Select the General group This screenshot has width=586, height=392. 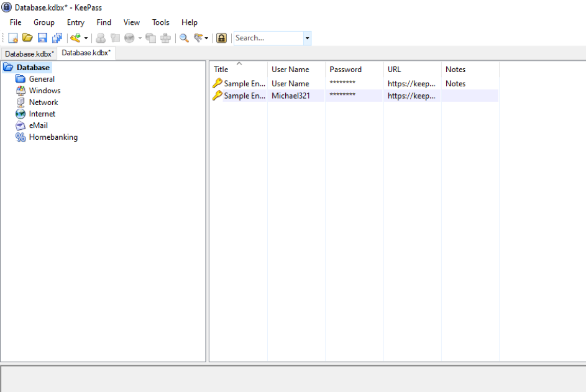[x=42, y=80]
